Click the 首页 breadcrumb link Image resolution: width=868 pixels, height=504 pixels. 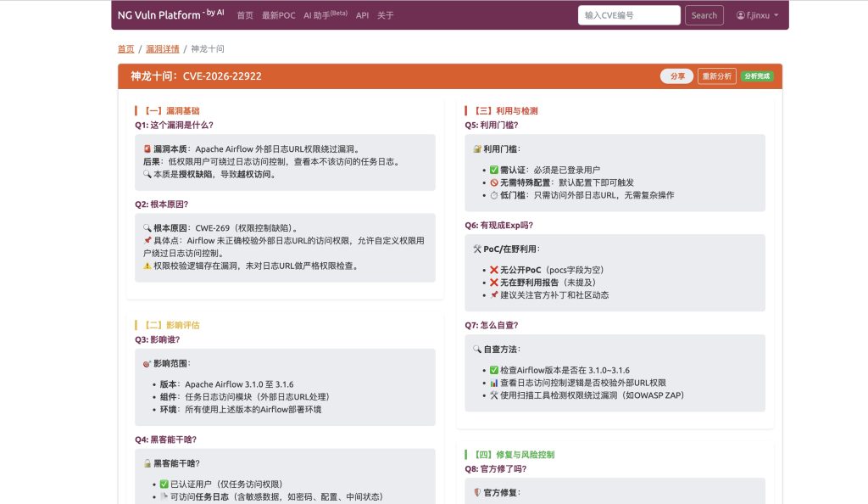pyautogui.click(x=125, y=49)
